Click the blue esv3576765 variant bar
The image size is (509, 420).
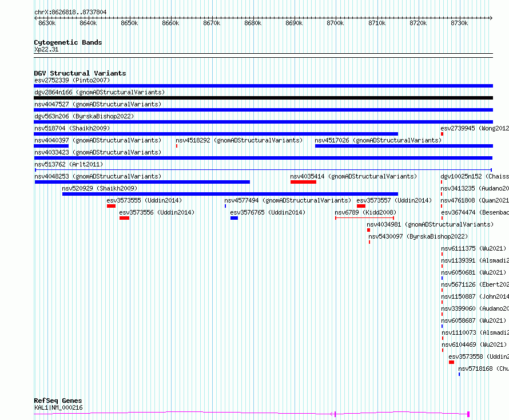tap(234, 218)
